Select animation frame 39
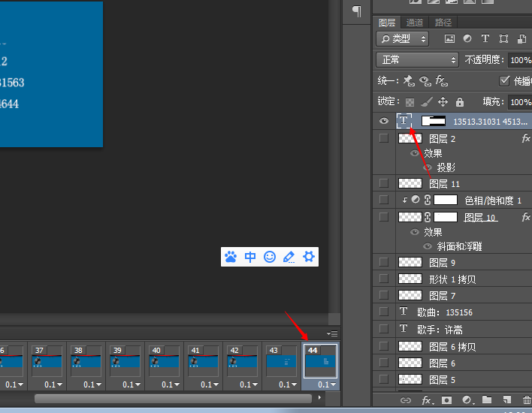The height and width of the screenshot is (413, 532). (x=125, y=360)
